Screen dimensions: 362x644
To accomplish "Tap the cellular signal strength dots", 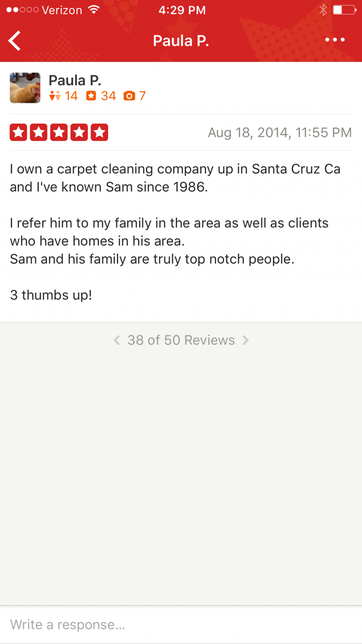I will [22, 10].
